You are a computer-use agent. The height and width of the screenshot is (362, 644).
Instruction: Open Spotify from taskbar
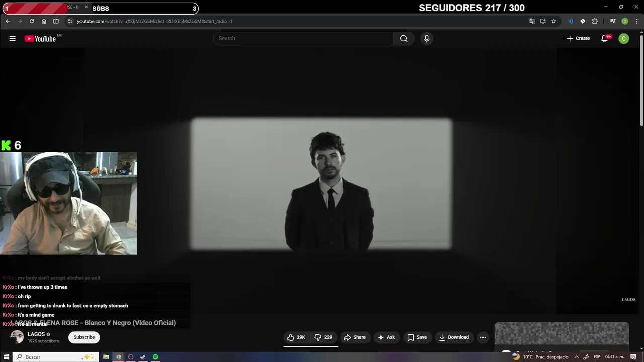(x=155, y=357)
